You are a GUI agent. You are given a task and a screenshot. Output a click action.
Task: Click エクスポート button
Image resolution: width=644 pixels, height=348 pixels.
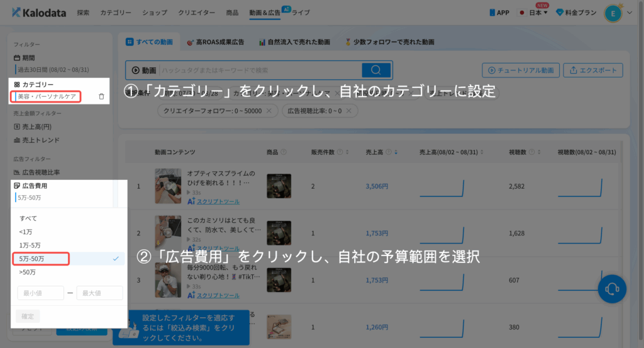click(593, 70)
